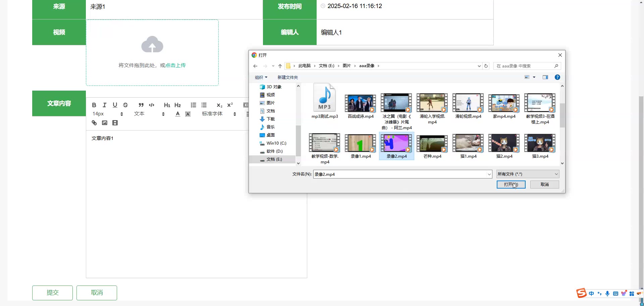
Task: Open the 标准字体 font family dropdown
Action: pyautogui.click(x=219, y=114)
